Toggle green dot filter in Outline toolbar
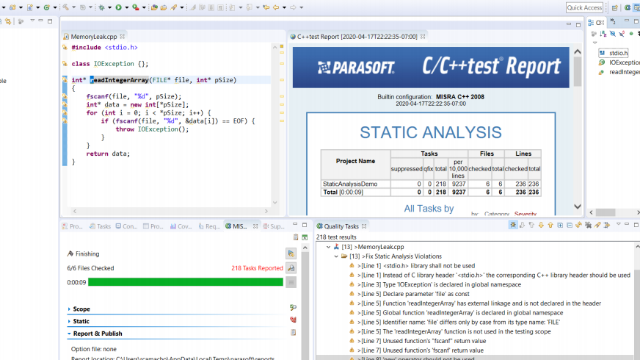Viewport: 640px width, 360px height. pos(631,33)
